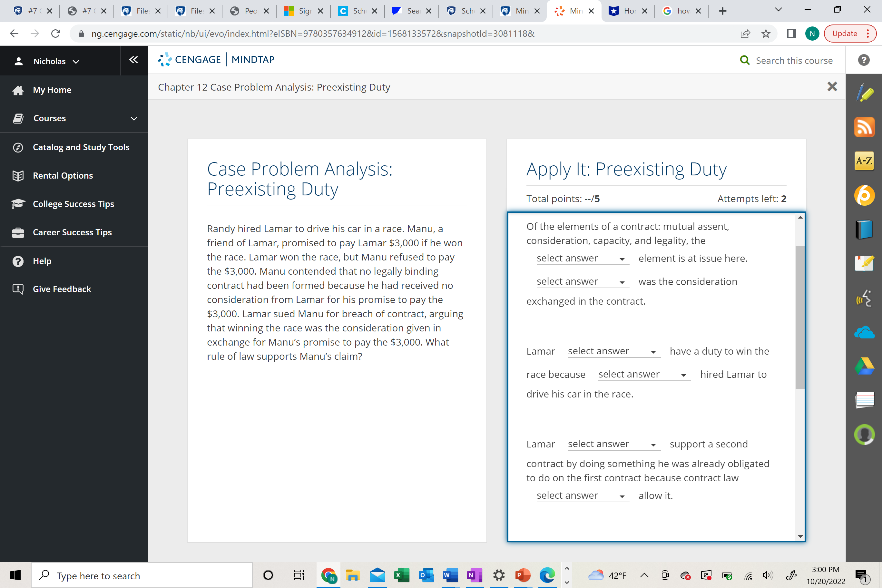The width and height of the screenshot is (882, 588).
Task: Open the blue book icon in the right dock
Action: click(x=864, y=230)
